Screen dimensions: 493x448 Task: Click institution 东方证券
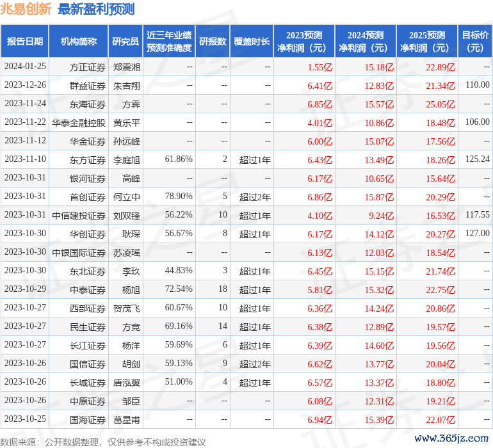88,160
